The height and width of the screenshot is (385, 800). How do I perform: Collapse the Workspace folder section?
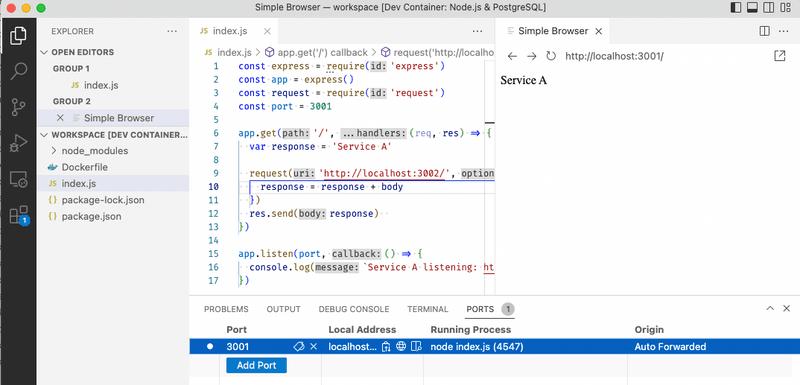[113, 135]
